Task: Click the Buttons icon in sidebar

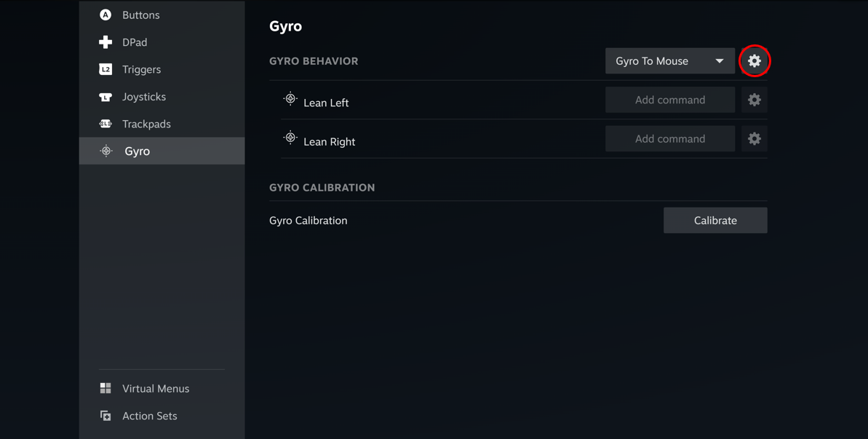Action: click(x=105, y=15)
